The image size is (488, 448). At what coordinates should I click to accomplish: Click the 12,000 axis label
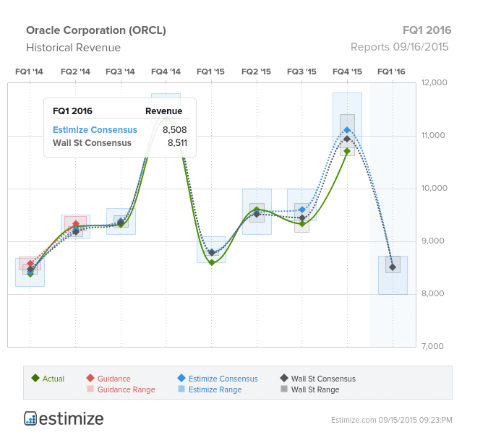[x=434, y=82]
